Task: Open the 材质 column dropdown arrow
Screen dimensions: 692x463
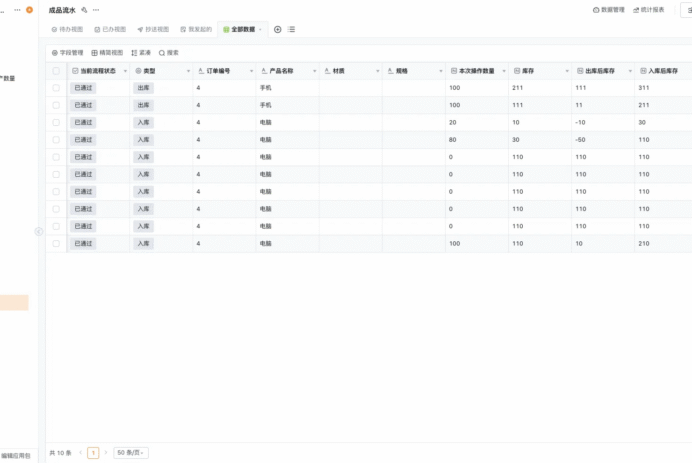Action: tap(378, 71)
